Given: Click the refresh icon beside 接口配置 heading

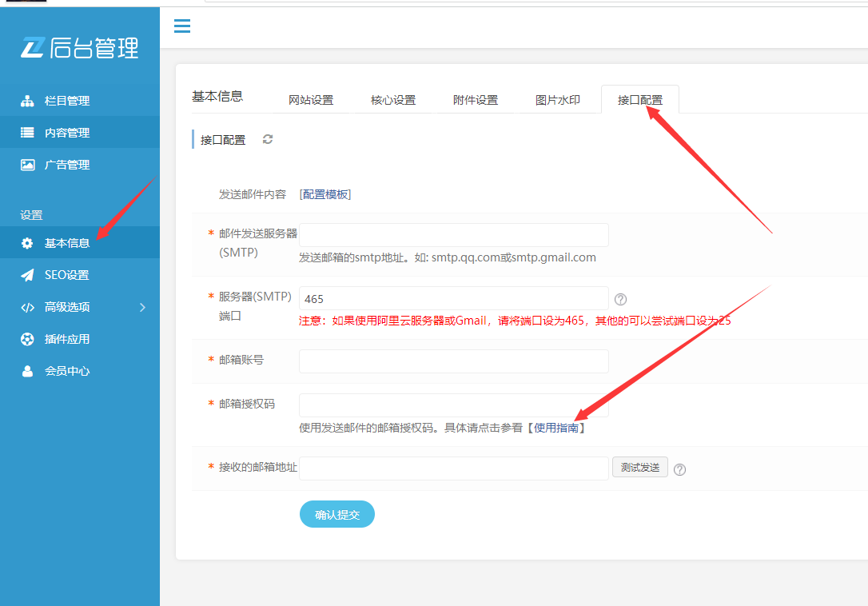Looking at the screenshot, I should point(268,139).
